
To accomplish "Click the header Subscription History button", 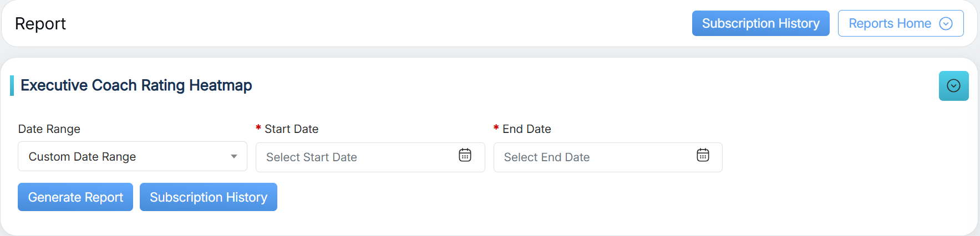I will point(760,23).
